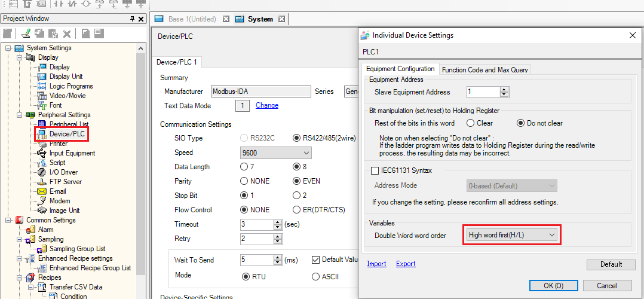
Task: Select the Equipment Configuration tab
Action: (x=400, y=69)
